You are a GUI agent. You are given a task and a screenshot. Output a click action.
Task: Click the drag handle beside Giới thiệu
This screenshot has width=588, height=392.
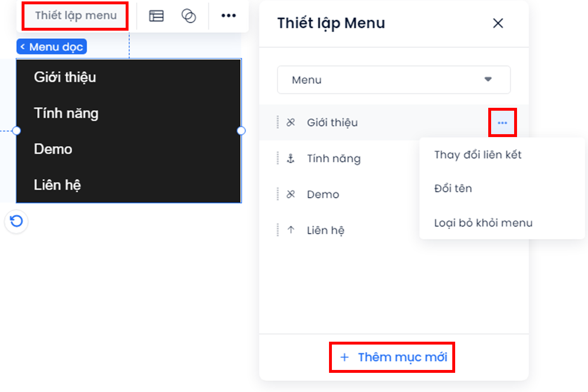(278, 123)
